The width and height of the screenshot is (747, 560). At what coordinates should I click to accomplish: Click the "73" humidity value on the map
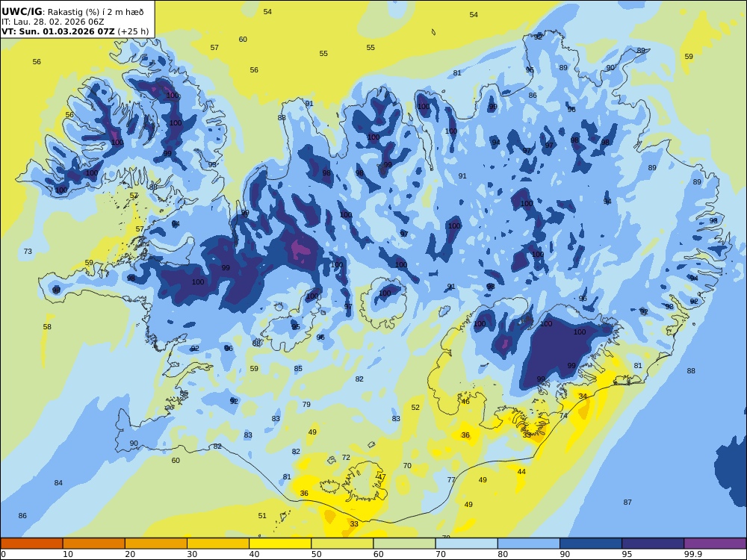(x=28, y=251)
